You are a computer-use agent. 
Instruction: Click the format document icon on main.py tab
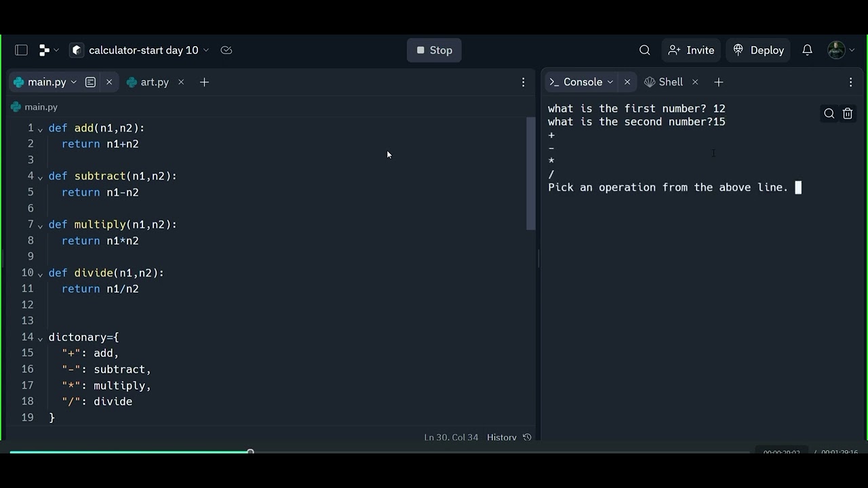point(90,82)
